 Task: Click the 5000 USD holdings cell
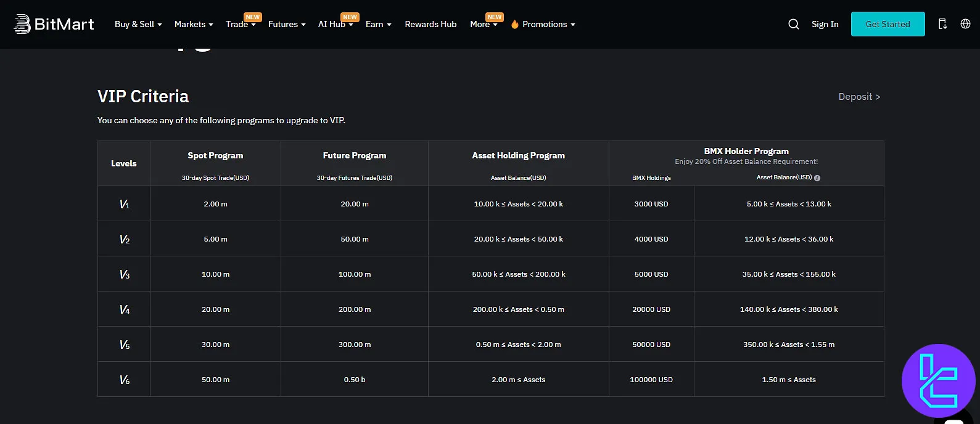[x=651, y=274]
